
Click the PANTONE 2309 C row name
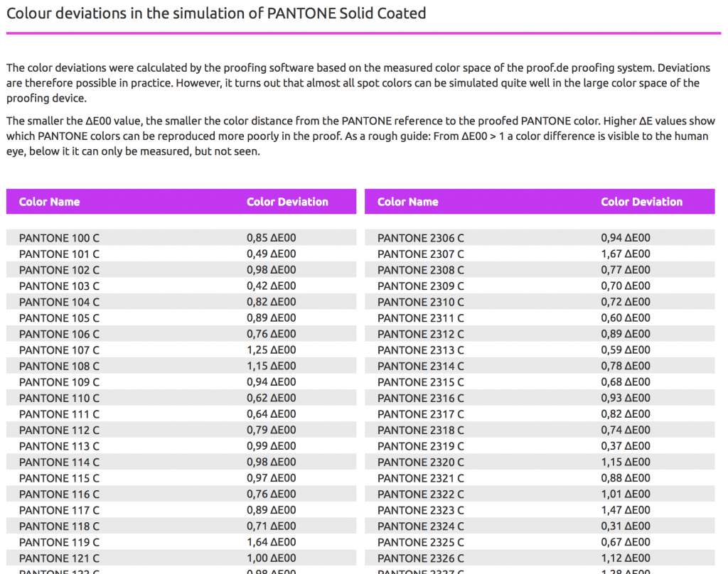(x=421, y=286)
